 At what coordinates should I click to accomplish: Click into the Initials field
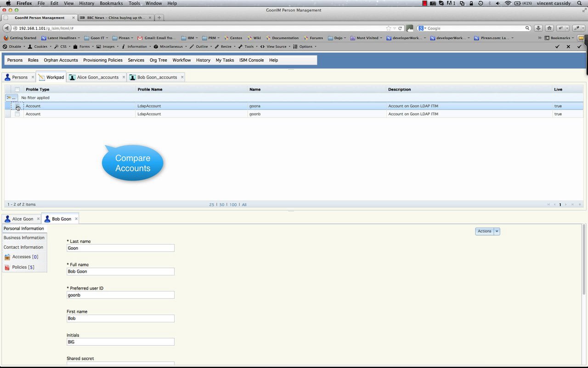[x=120, y=342]
